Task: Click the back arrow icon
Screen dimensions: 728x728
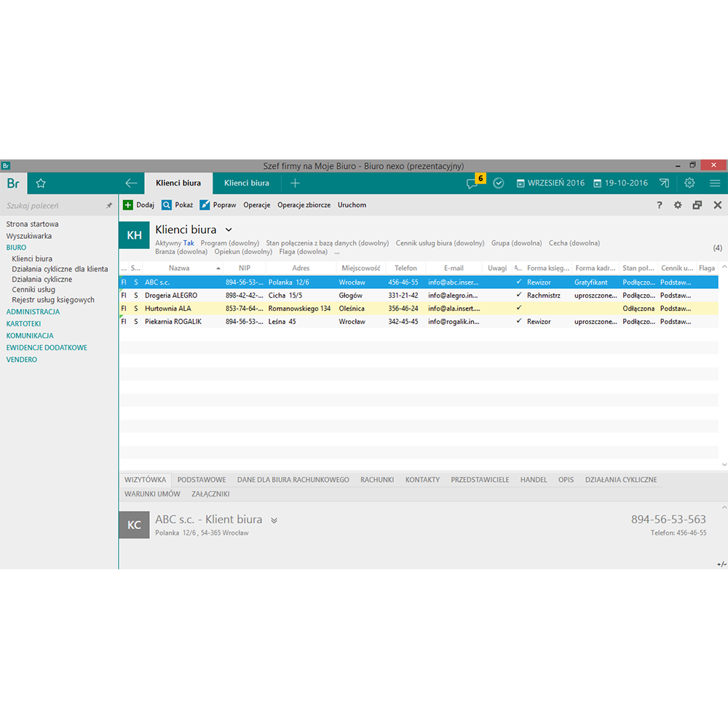Action: point(131,183)
